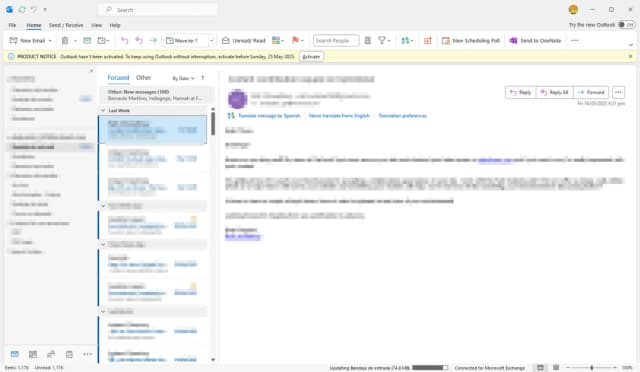
Task: Open the Send / Receive tab
Action: [x=66, y=25]
